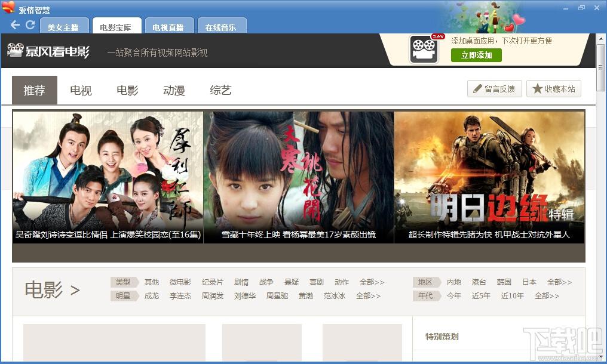Filter by type 喜剧
The image size is (607, 364).
pos(316,282)
